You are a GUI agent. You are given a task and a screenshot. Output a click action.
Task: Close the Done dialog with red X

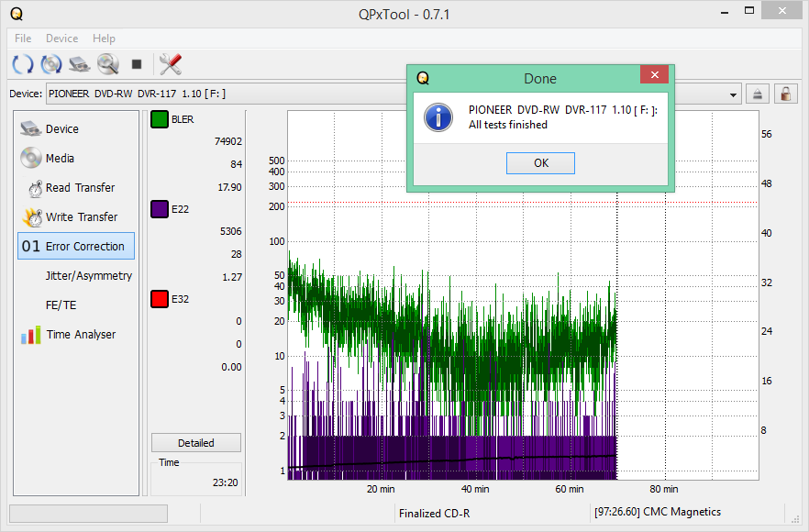[x=654, y=75]
